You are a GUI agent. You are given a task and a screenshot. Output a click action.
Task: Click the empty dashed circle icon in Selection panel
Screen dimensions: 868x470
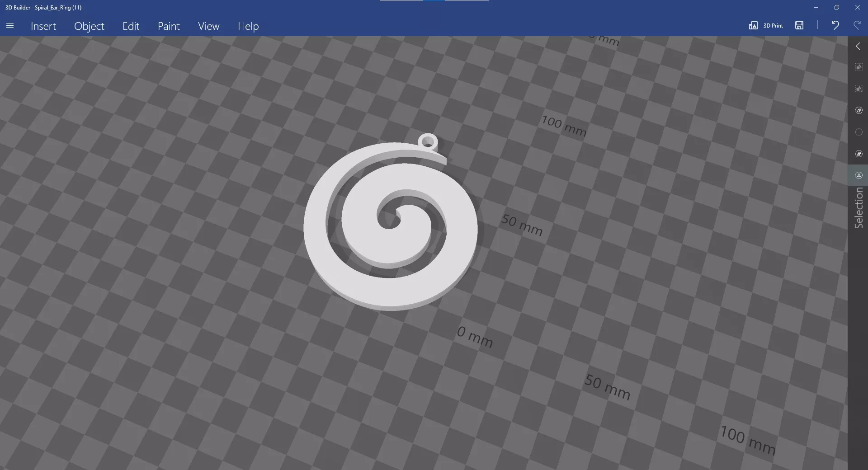tap(859, 132)
